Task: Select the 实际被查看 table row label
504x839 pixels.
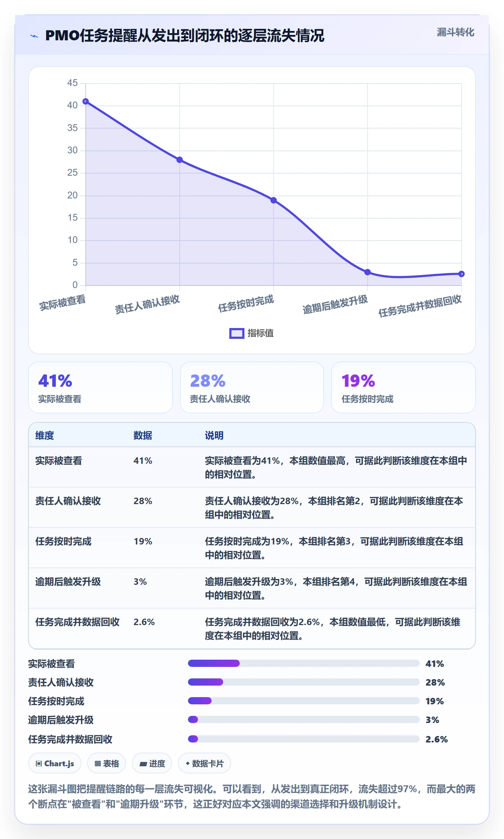Action: click(59, 461)
